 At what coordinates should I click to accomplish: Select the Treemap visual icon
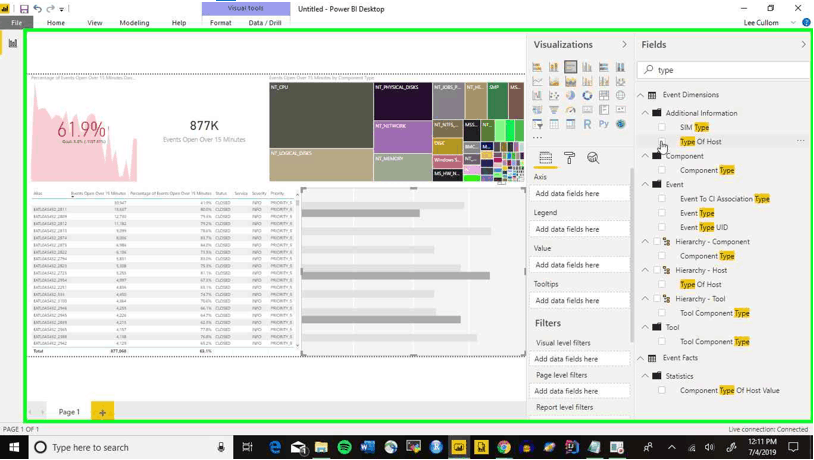(604, 96)
